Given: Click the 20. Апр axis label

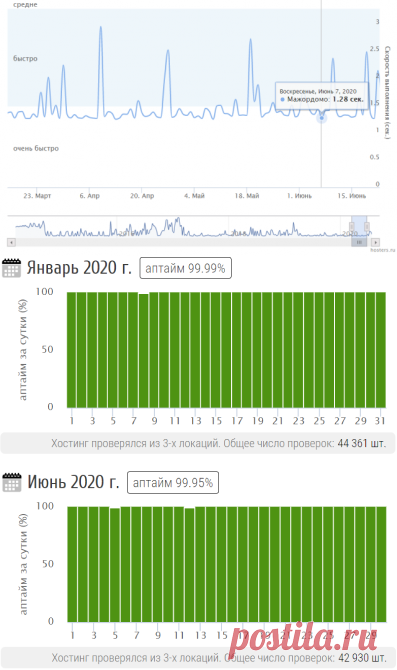Looking at the screenshot, I should pos(142,196).
